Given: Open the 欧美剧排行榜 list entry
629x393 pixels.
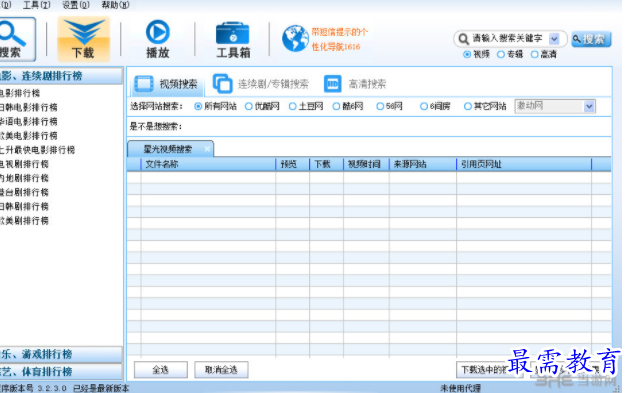Looking at the screenshot, I should coord(24,221).
